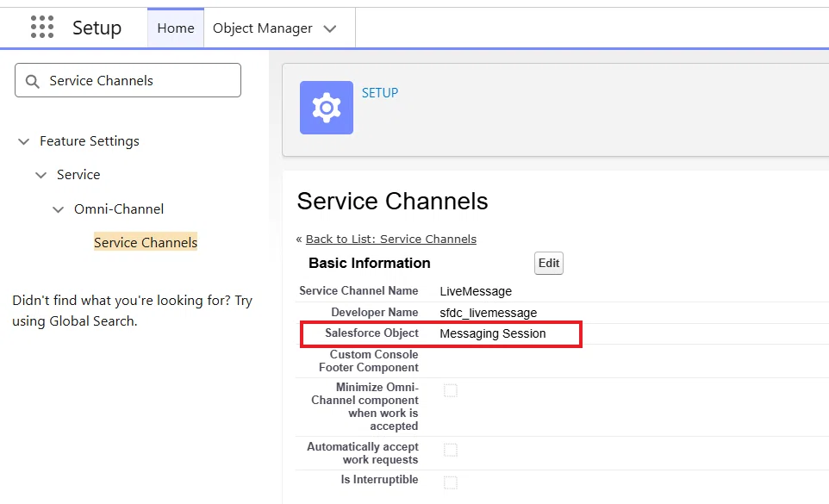Click the Edit button
Image resolution: width=829 pixels, height=504 pixels.
pos(549,263)
